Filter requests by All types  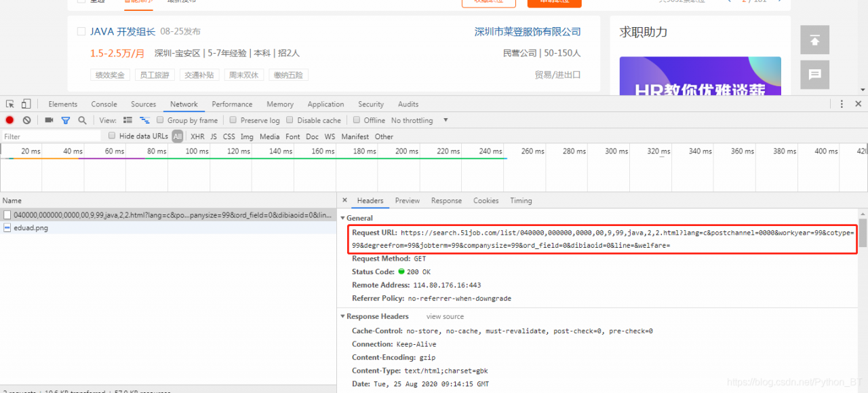pos(178,136)
